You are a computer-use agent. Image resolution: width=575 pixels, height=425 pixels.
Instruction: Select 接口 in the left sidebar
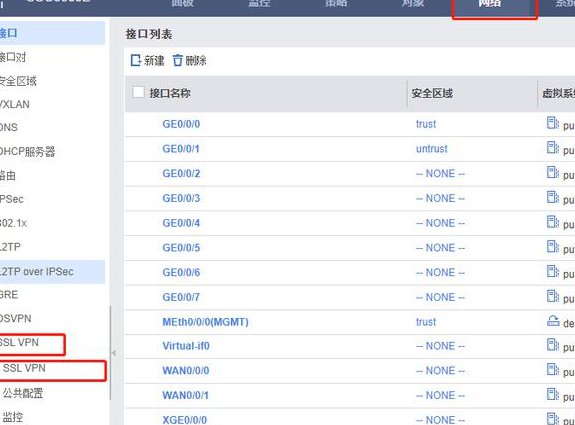point(52,33)
